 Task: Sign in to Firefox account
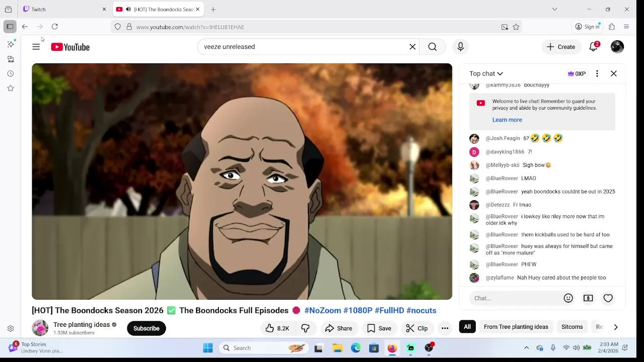tap(588, 27)
